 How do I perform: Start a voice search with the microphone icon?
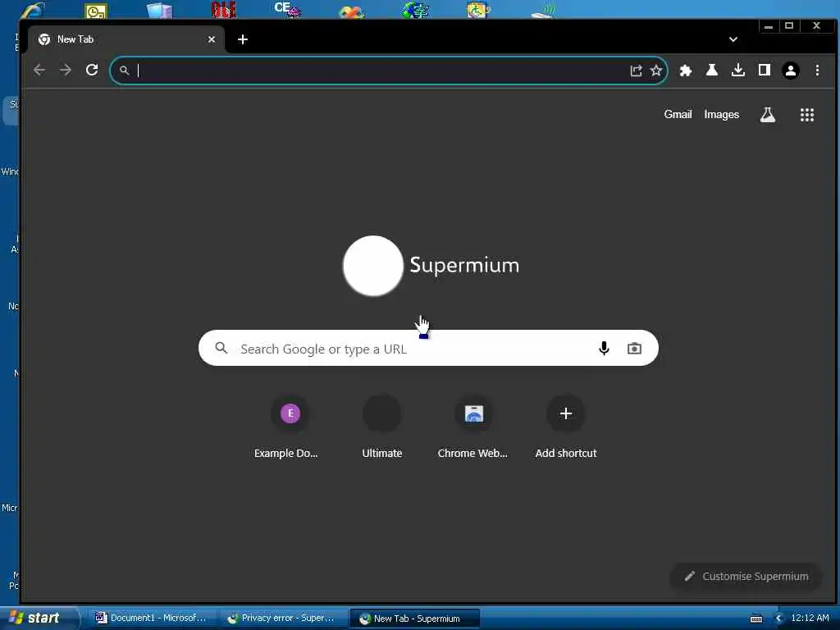tap(604, 348)
